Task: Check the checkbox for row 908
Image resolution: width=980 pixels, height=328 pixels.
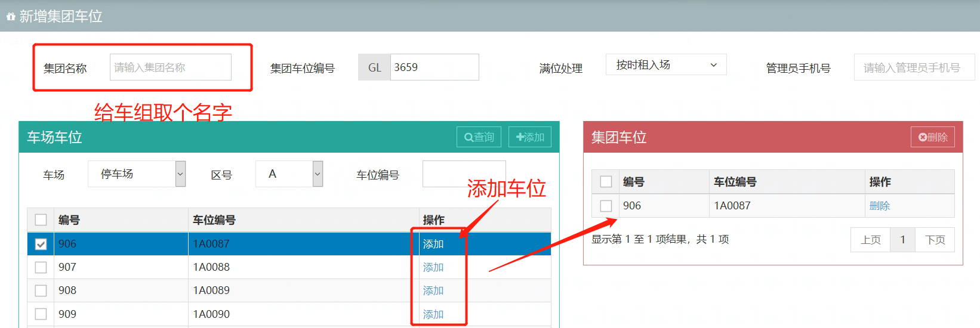Action: point(41,290)
